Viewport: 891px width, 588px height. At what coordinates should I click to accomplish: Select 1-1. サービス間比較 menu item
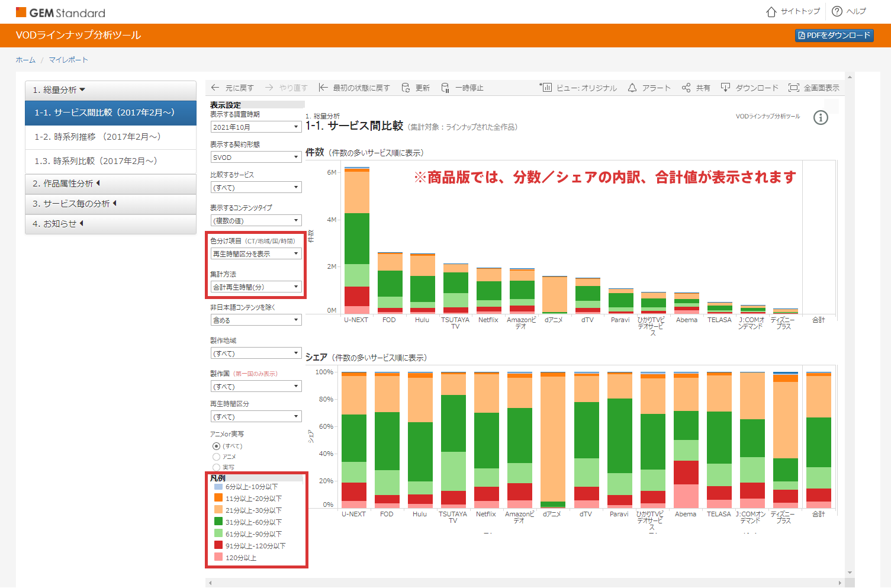(x=111, y=113)
